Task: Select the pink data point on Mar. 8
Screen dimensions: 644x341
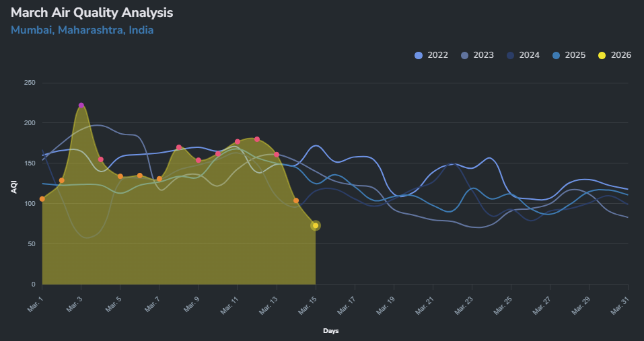Action: pyautogui.click(x=179, y=147)
